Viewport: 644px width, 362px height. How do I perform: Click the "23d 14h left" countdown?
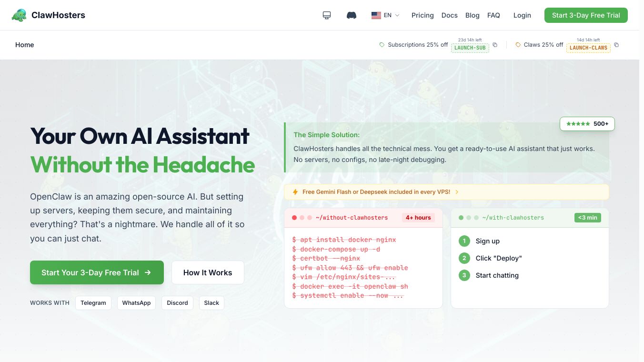tap(470, 40)
